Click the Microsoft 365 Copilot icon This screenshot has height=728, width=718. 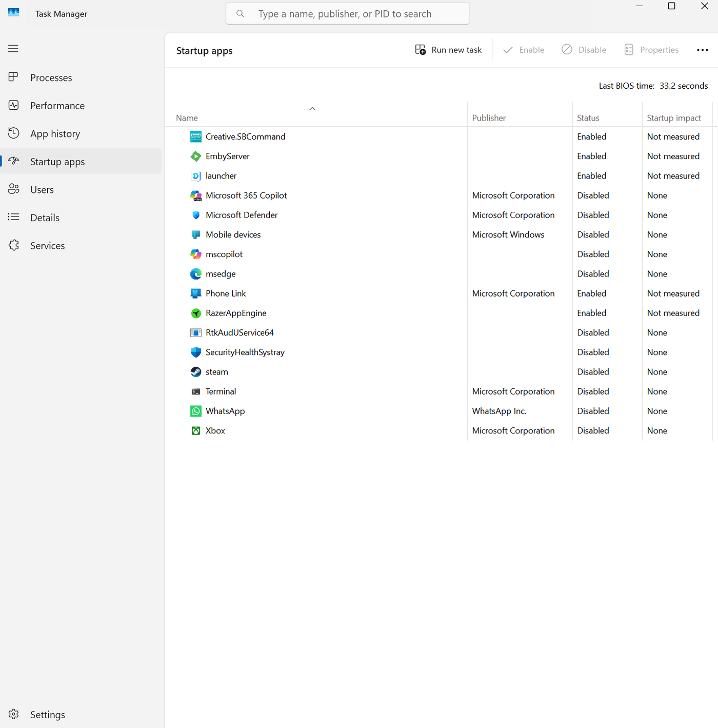coord(196,195)
